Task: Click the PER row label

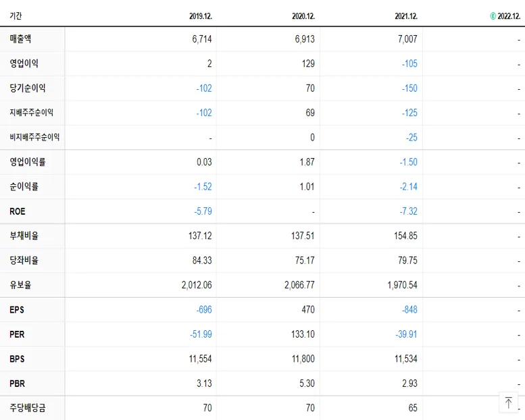Action: [x=17, y=334]
